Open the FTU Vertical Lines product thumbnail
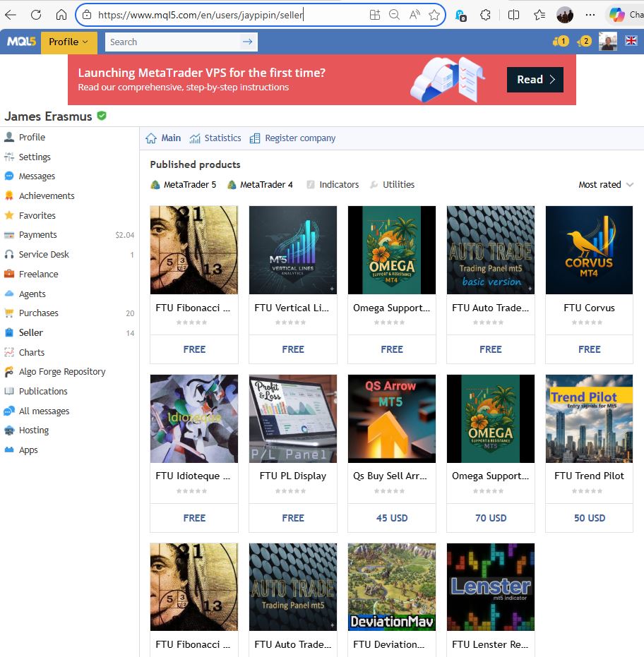This screenshot has width=644, height=657. coord(292,250)
